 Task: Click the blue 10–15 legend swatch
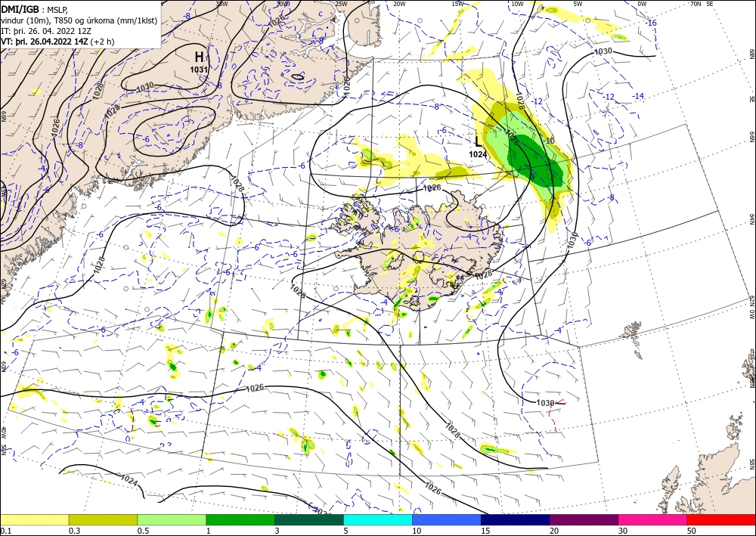tap(447, 519)
